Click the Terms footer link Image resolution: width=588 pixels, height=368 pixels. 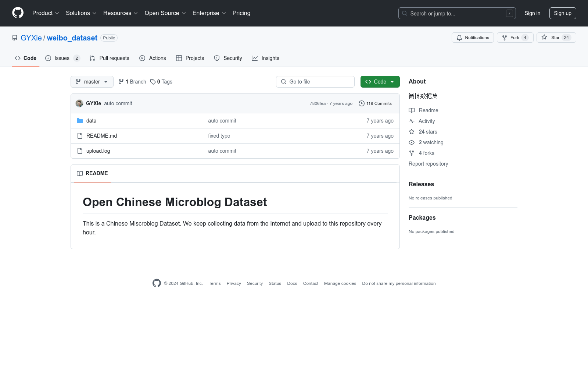215,283
